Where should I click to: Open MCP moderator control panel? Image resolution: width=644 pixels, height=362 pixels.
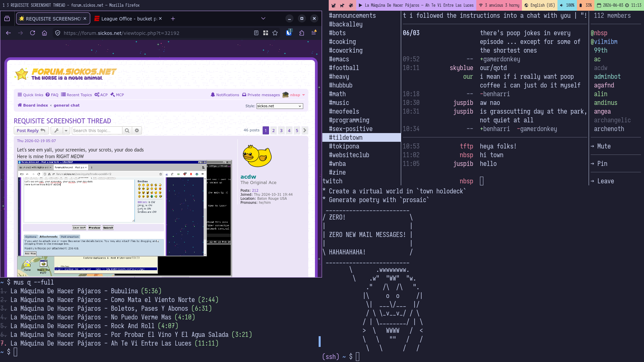coord(117,95)
